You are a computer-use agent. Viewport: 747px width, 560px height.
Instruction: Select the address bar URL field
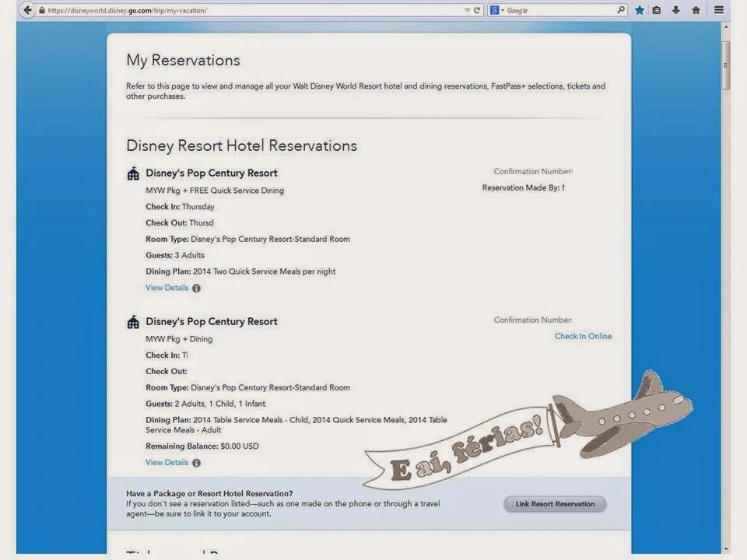coord(249,10)
